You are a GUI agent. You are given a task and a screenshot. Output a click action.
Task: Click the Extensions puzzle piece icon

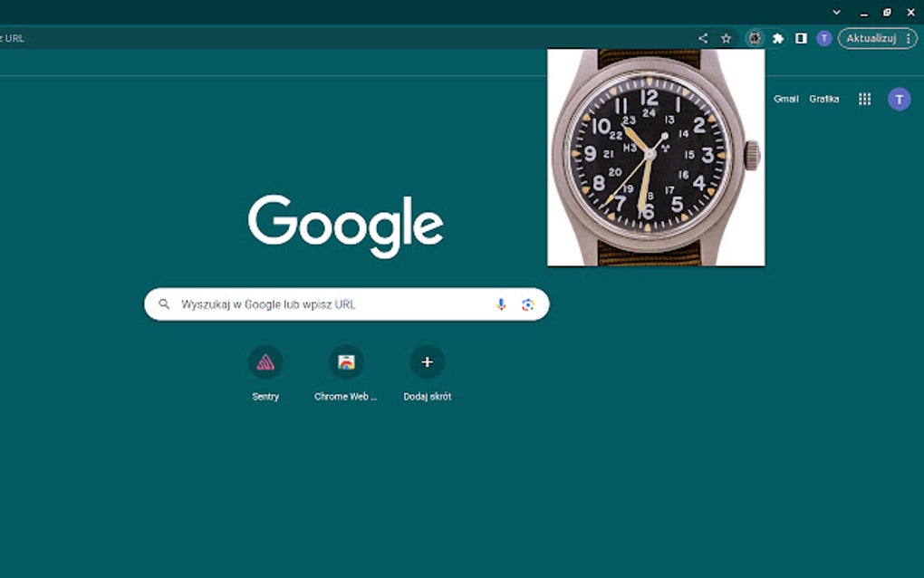(778, 38)
